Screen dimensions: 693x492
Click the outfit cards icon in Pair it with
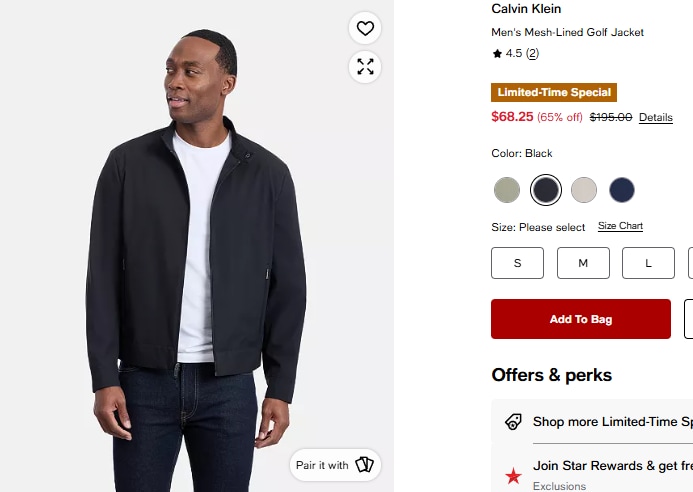(365, 465)
